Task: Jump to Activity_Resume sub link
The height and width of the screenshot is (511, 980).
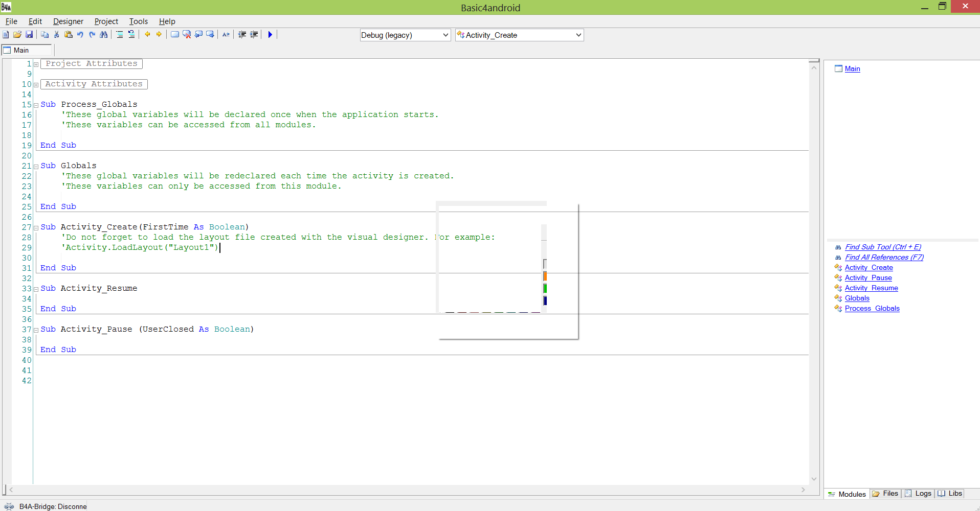Action: pos(872,288)
